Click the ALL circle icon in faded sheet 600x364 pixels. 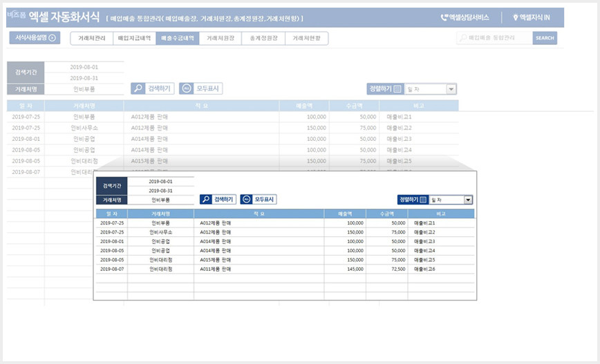click(x=187, y=88)
